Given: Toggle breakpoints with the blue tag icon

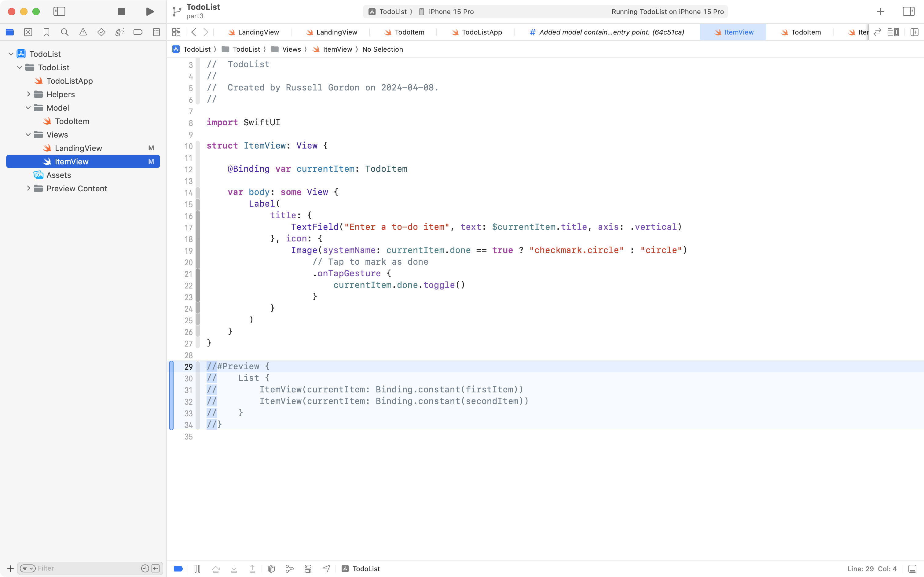Looking at the screenshot, I should pos(178,568).
